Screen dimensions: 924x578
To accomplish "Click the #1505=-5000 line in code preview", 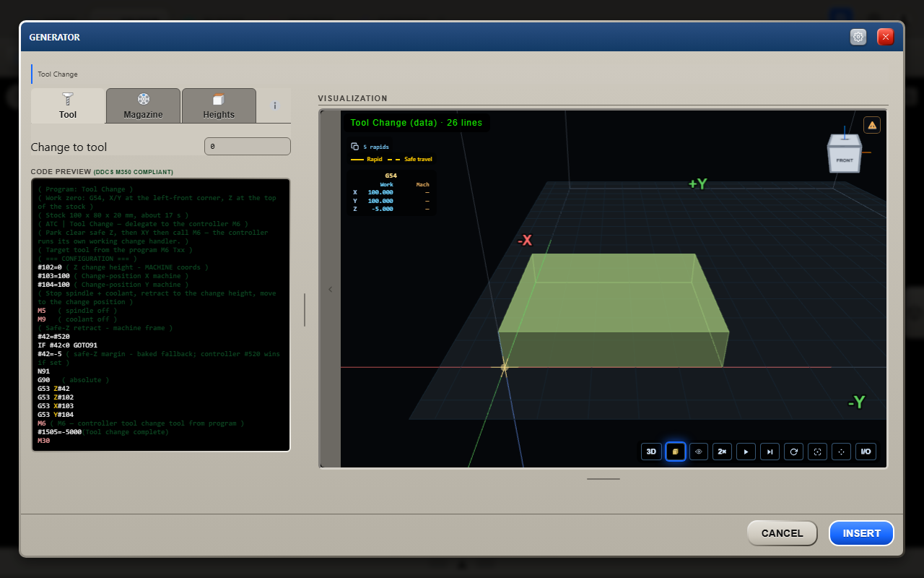I will (103, 432).
